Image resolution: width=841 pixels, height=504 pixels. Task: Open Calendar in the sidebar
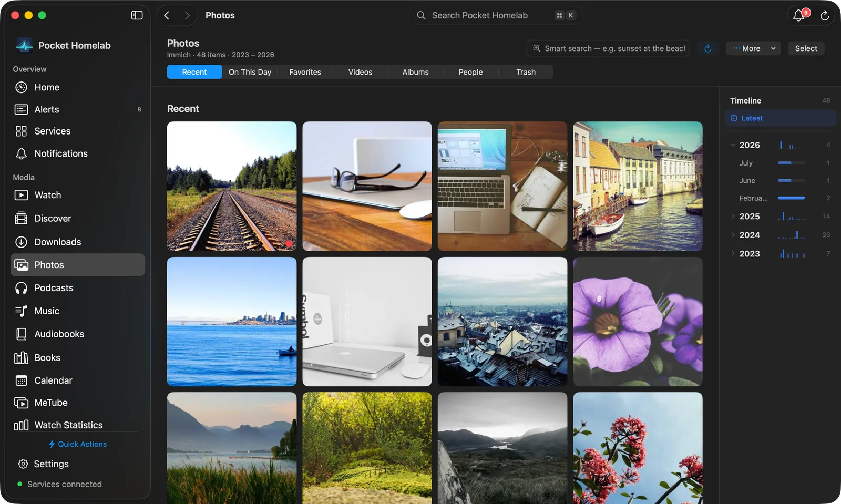pyautogui.click(x=77, y=380)
